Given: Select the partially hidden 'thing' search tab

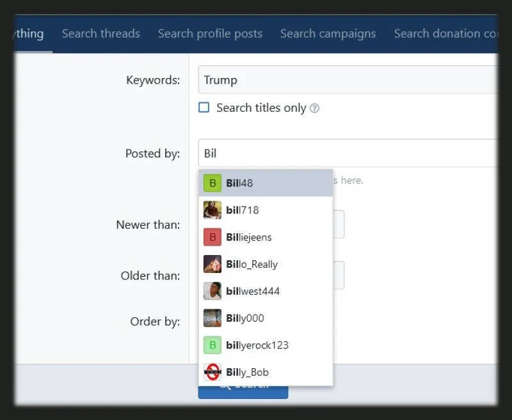Looking at the screenshot, I should pos(29,34).
